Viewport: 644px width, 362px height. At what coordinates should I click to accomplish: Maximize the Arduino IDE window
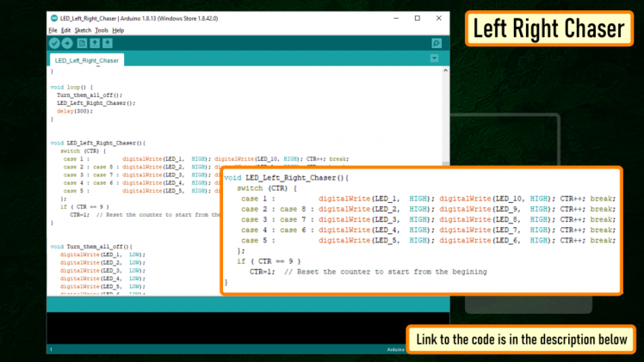click(418, 18)
